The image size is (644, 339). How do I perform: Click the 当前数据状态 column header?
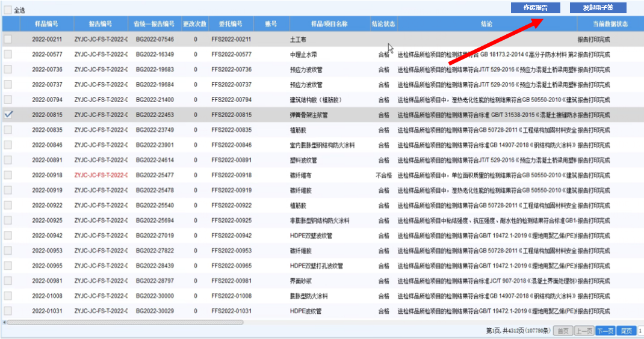tap(610, 24)
